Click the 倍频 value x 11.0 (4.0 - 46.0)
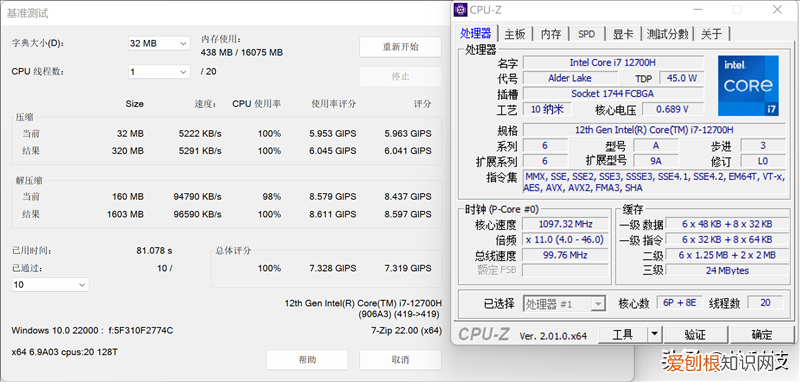This screenshot has width=800, height=382. [565, 239]
